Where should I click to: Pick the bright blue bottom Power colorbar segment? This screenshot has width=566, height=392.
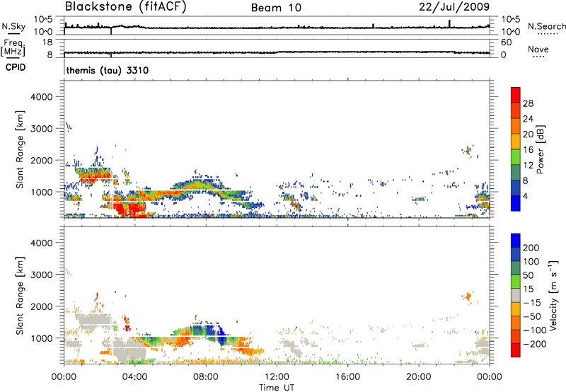pos(516,203)
